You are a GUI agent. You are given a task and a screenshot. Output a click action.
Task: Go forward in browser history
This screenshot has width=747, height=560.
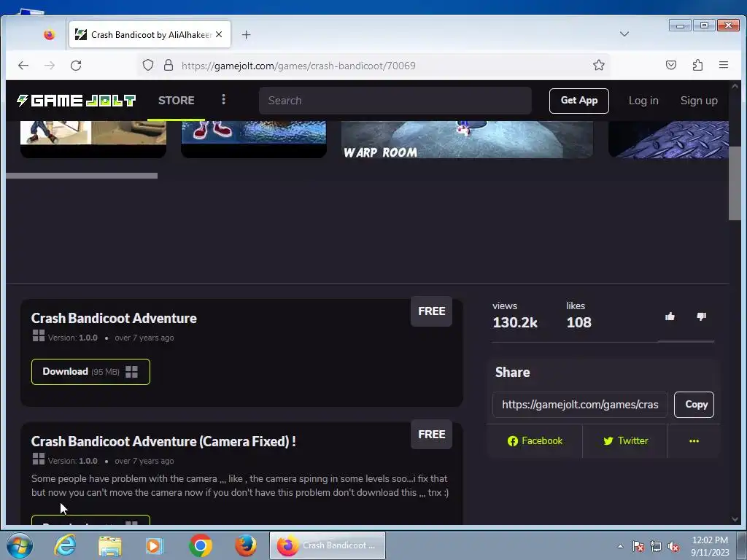pos(50,65)
